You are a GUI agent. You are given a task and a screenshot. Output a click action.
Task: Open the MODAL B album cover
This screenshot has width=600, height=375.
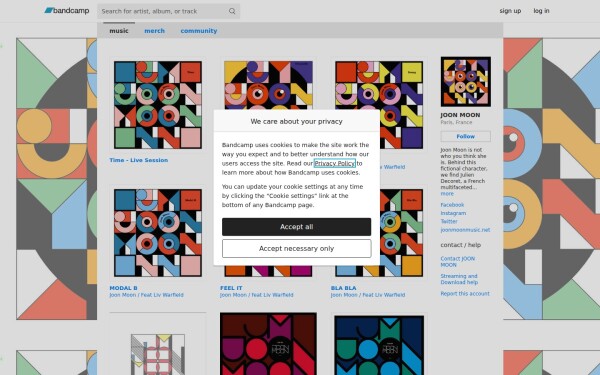[x=158, y=233]
